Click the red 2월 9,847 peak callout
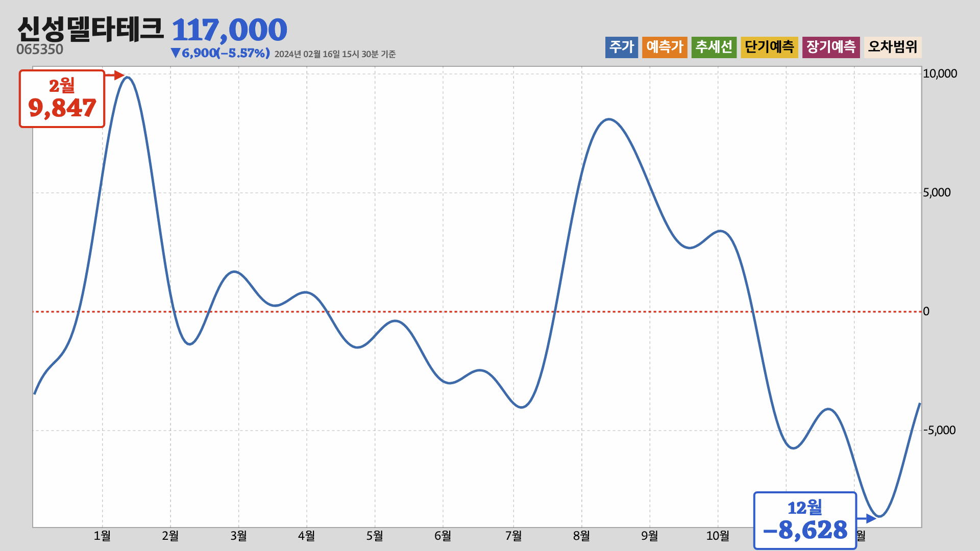 [62, 98]
